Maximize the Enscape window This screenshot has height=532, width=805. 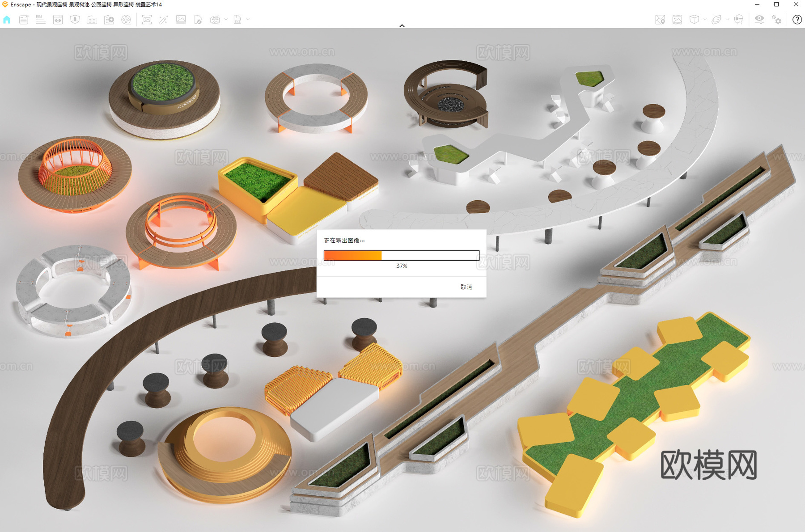pyautogui.click(x=776, y=4)
